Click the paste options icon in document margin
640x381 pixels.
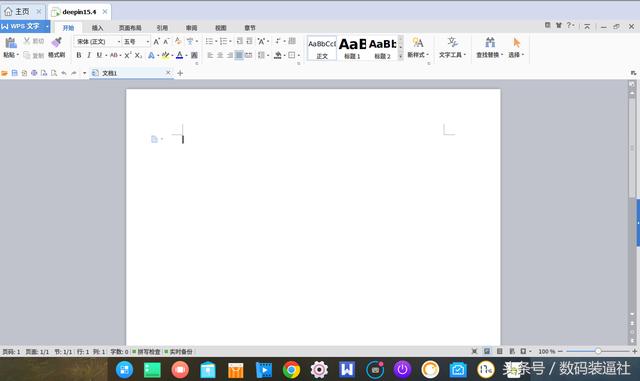click(x=154, y=139)
